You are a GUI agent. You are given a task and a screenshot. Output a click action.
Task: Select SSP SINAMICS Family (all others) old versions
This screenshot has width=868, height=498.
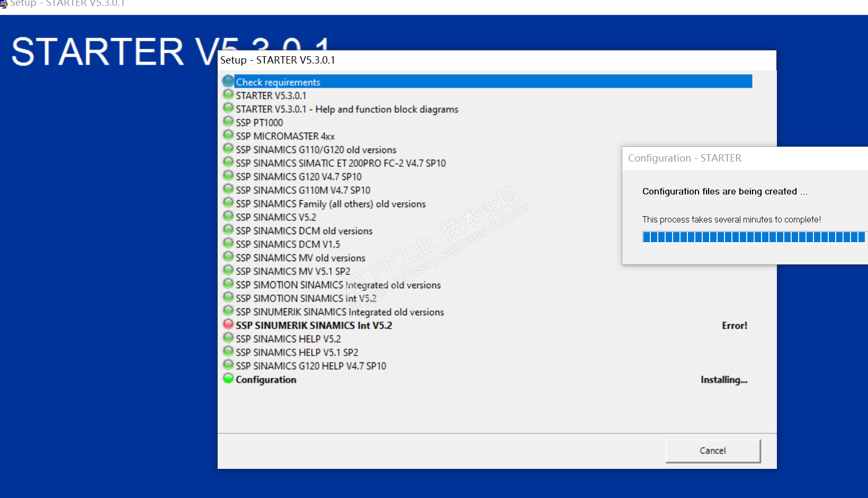click(330, 204)
